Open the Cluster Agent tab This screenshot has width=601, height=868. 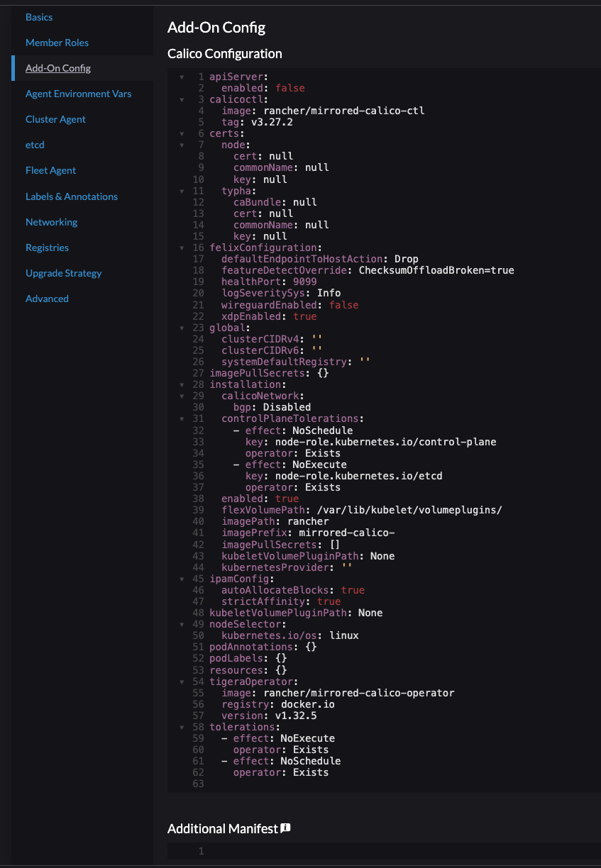point(55,119)
